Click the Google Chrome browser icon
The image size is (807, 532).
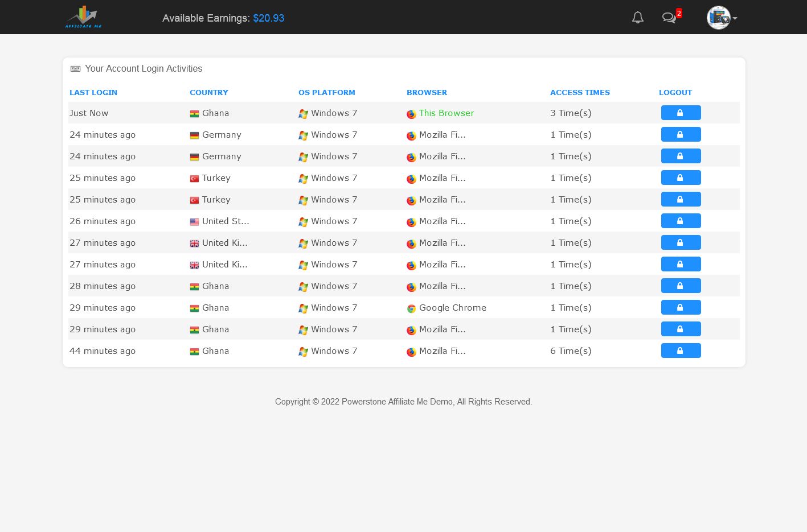click(x=411, y=308)
